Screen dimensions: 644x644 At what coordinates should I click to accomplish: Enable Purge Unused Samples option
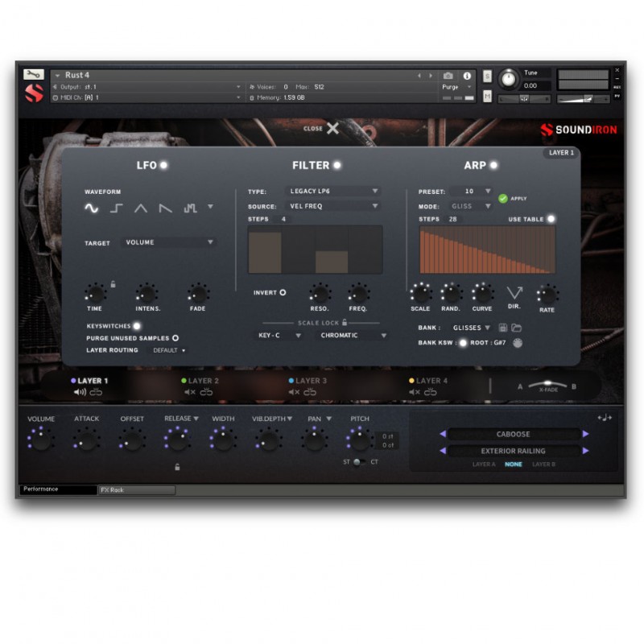click(175, 338)
